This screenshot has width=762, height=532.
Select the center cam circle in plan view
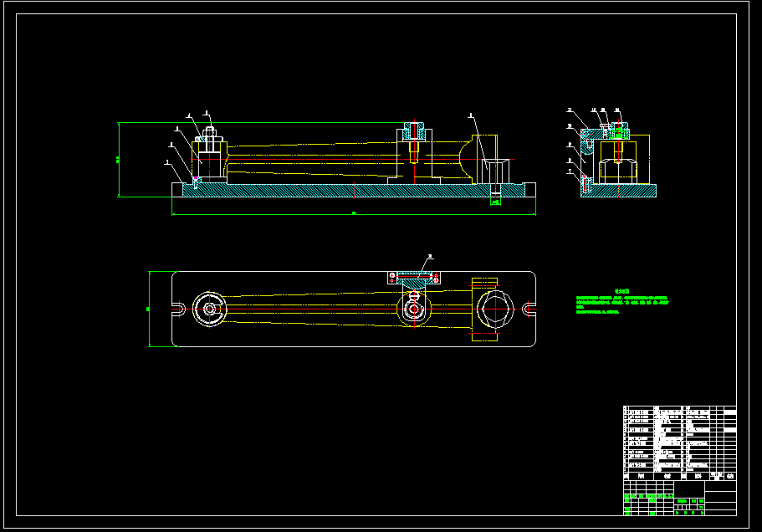tap(414, 309)
